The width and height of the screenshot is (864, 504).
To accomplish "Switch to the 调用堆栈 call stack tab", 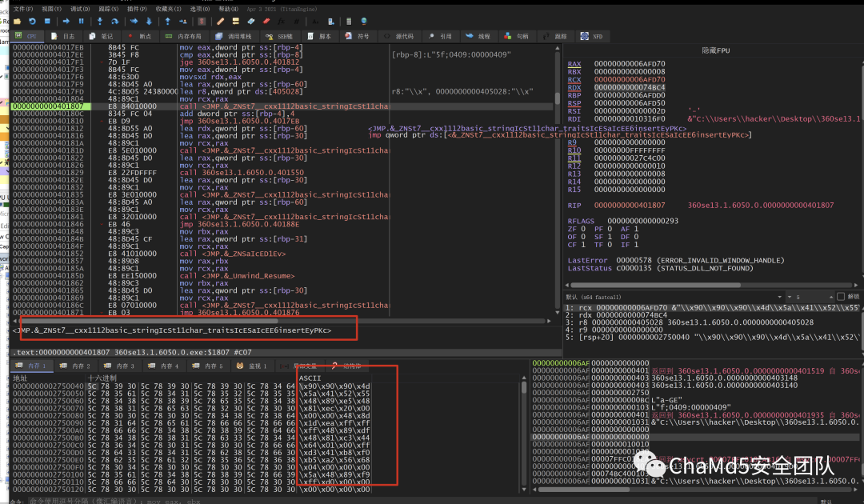I will coord(234,36).
